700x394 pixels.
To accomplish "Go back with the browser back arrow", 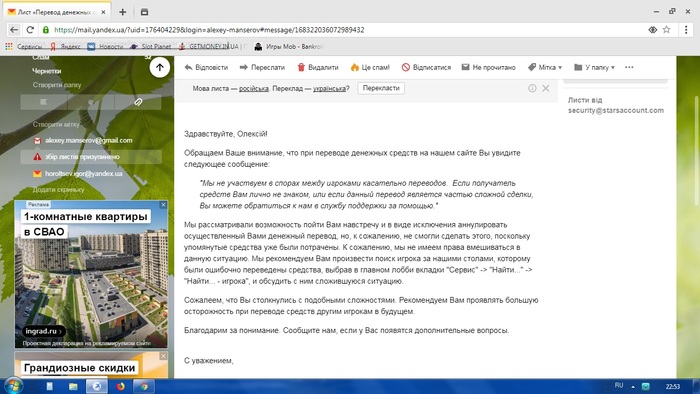I will point(14,30).
